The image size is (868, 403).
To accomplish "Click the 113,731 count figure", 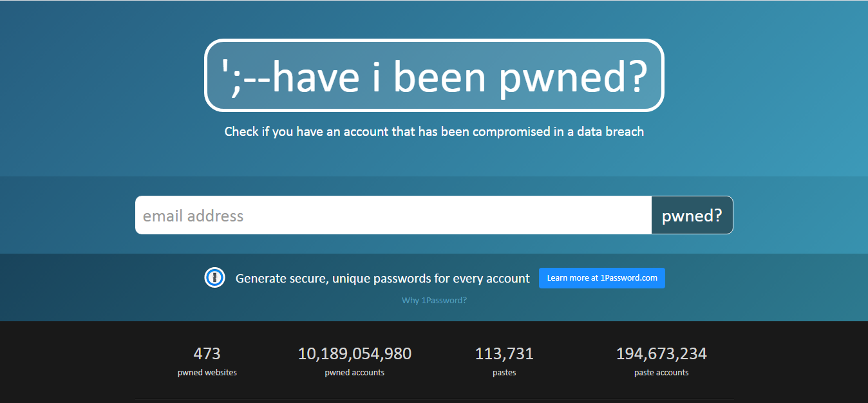I will 504,353.
